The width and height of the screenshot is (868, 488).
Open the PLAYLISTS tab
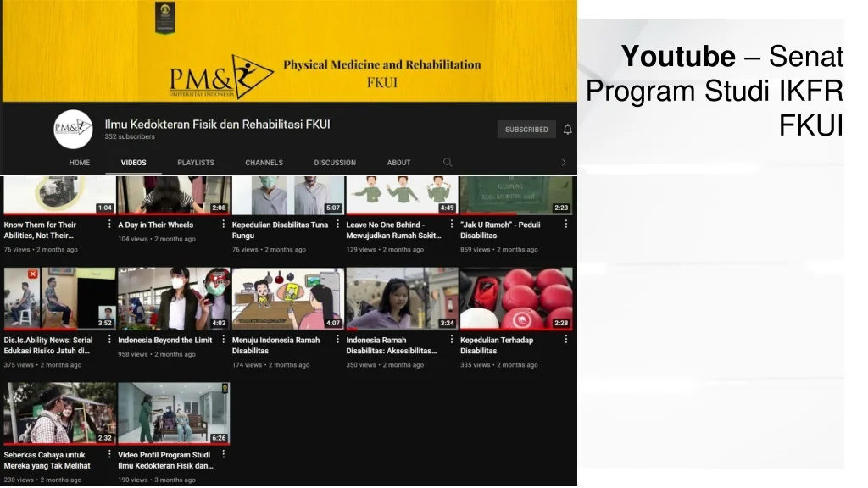click(x=196, y=163)
